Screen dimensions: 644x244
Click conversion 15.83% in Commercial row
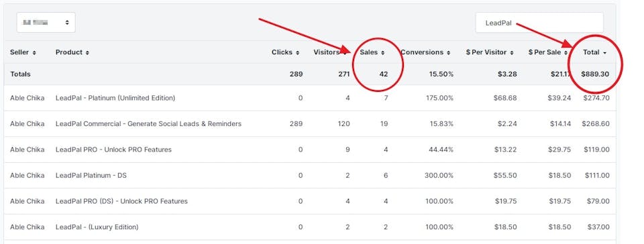pos(441,123)
